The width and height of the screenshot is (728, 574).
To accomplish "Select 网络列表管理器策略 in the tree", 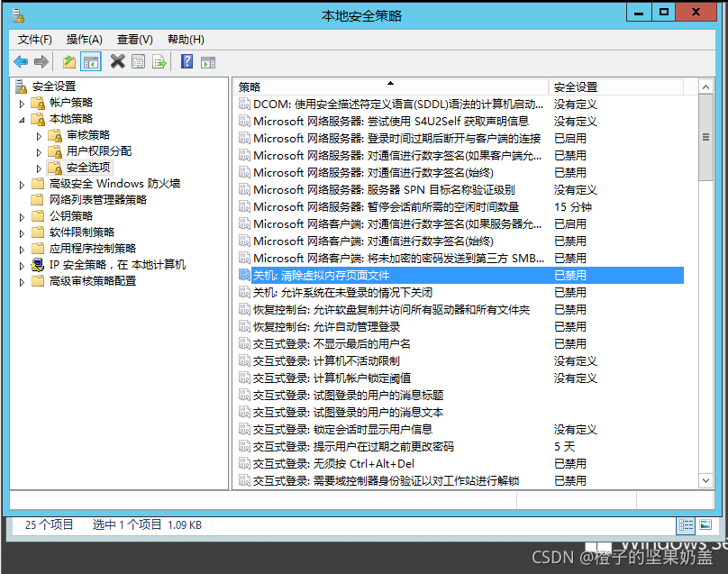I will (x=98, y=200).
